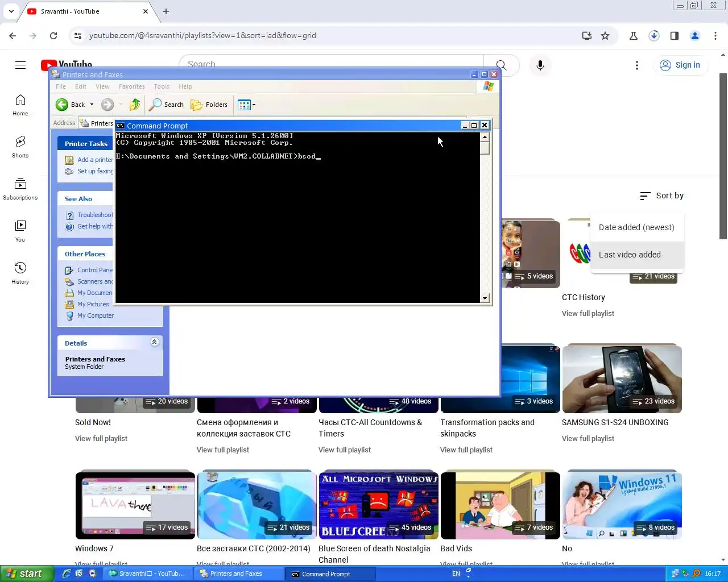728x582 pixels.
Task: Open YouTube settings three-dot menu
Action: coord(637,65)
